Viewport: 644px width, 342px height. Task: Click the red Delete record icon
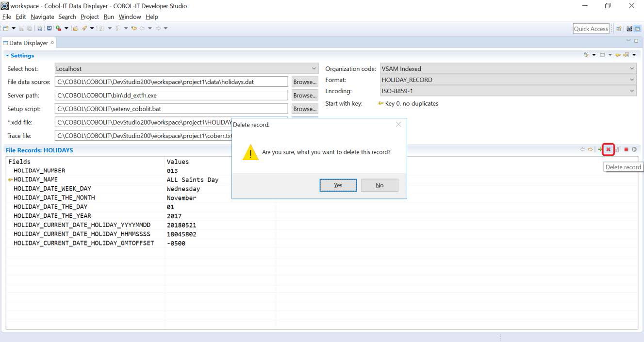click(608, 149)
